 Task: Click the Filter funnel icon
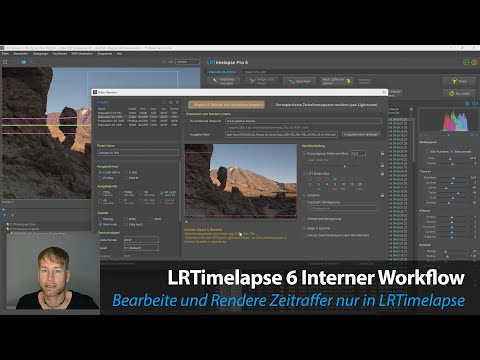454,81
